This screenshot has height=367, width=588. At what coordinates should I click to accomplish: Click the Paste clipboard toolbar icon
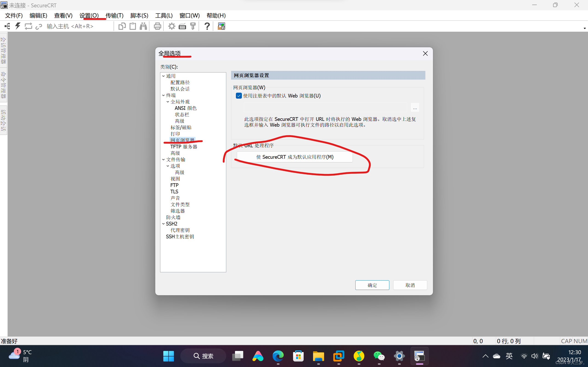(133, 26)
